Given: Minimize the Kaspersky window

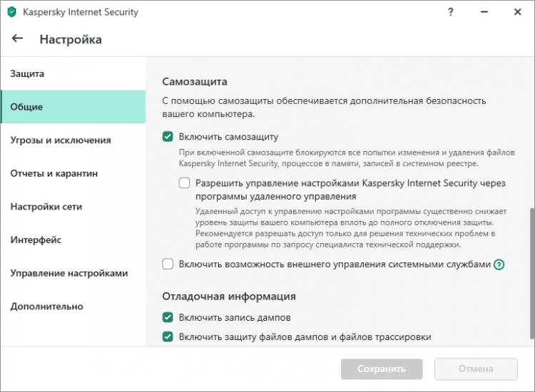Looking at the screenshot, I should (x=482, y=12).
